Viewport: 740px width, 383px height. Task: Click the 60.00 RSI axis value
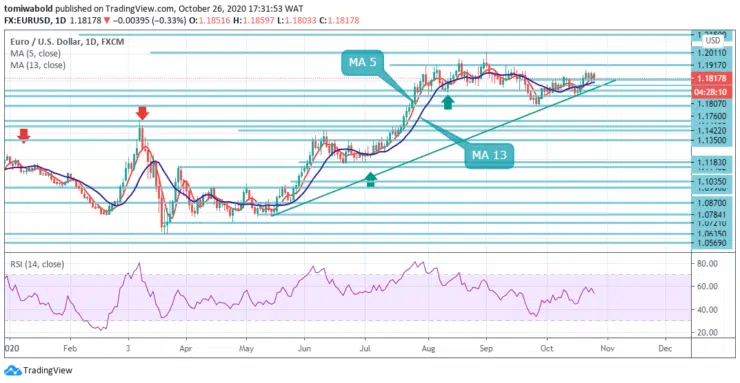tap(708, 286)
